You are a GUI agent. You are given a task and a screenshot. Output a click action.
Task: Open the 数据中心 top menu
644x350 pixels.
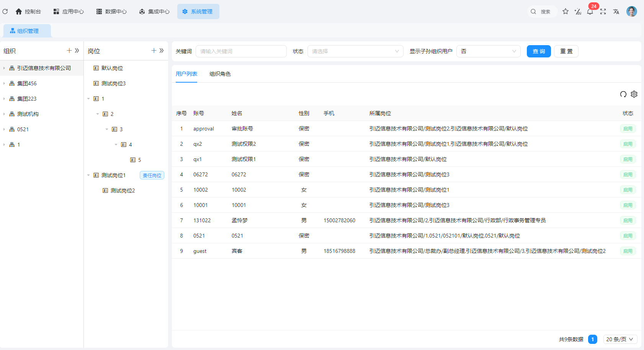tap(111, 11)
